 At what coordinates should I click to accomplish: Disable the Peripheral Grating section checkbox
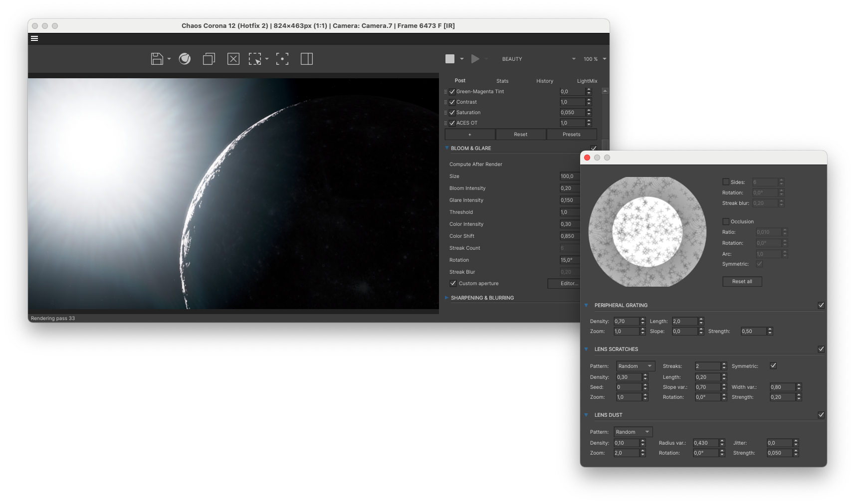coord(821,305)
